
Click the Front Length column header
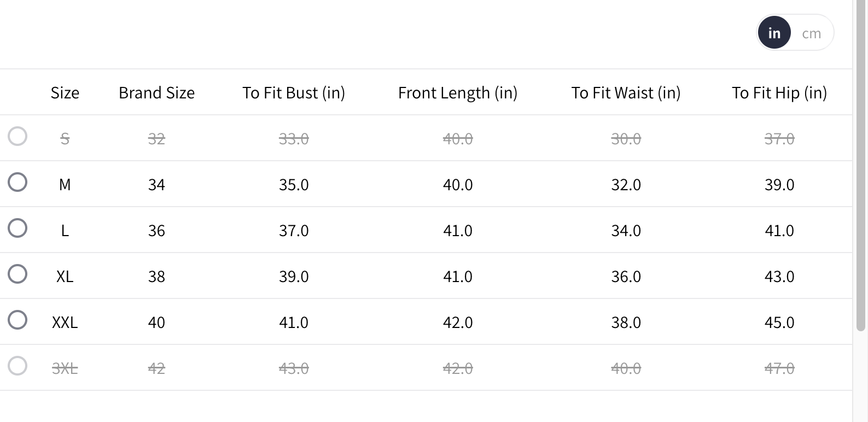(458, 93)
